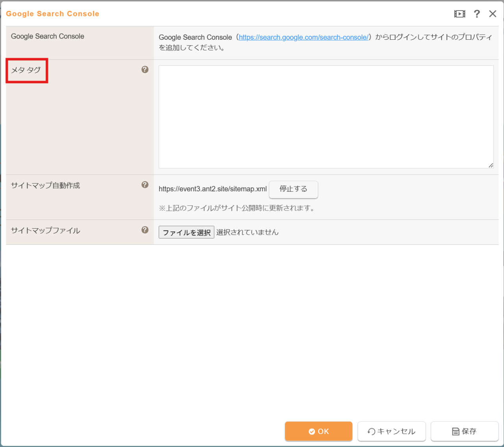Click the orange Google Search Console dialog title

pos(52,14)
